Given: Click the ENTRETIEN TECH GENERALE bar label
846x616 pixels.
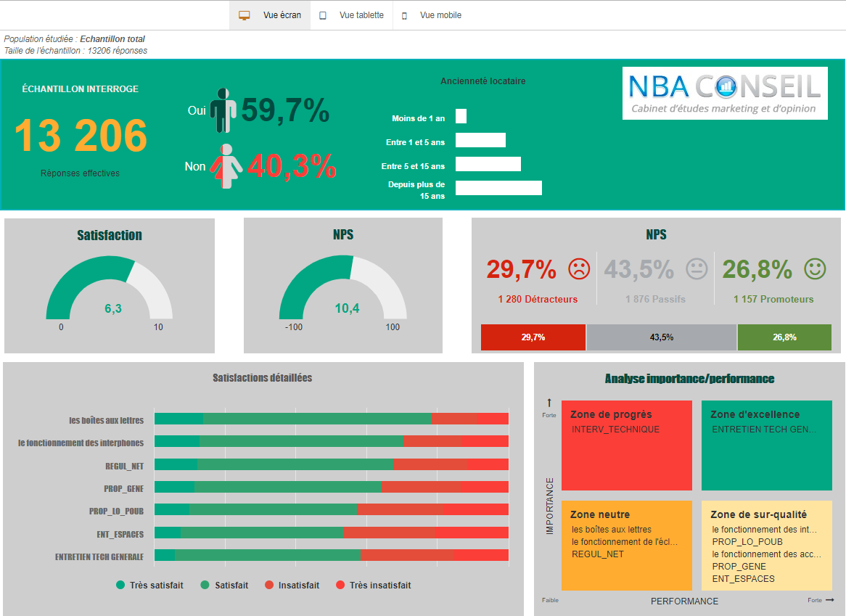Looking at the screenshot, I should 99,557.
